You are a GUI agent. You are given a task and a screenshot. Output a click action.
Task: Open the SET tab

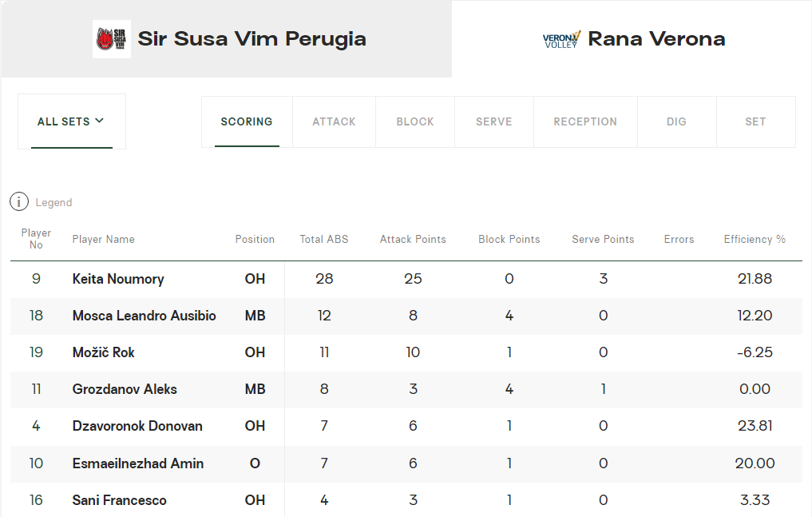755,121
